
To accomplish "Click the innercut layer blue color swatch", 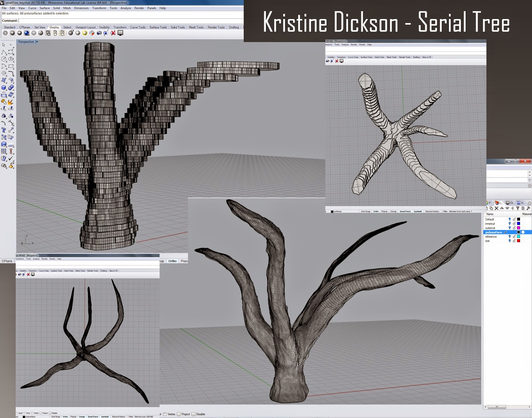I will [x=519, y=224].
